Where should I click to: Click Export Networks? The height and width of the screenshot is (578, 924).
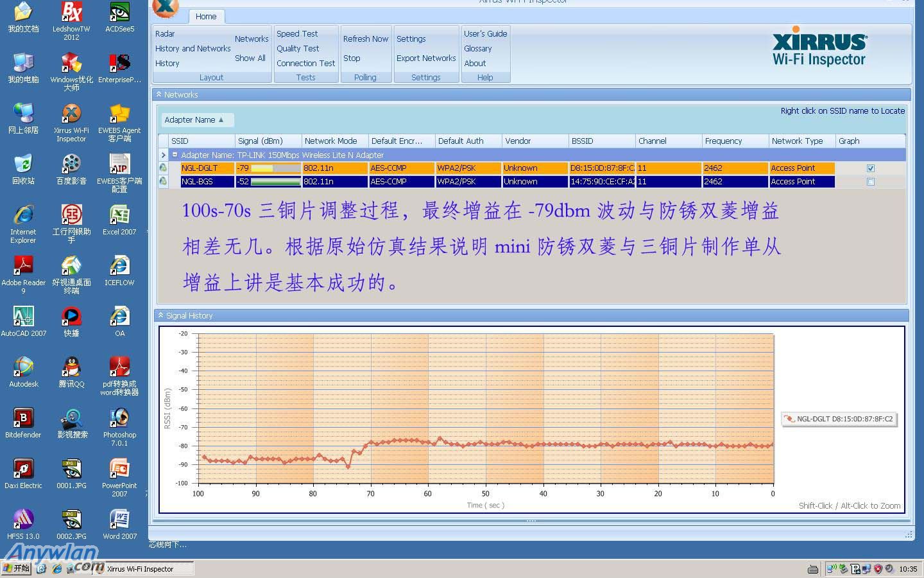tap(426, 58)
